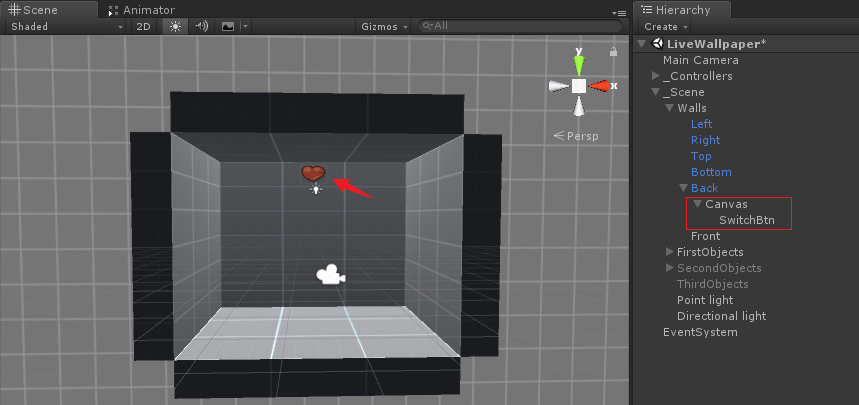Select Point light in hierarchy
Viewport: 859px width, 405px height.
(705, 300)
